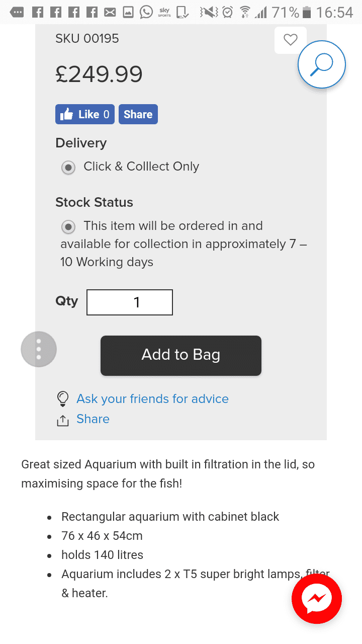Click the blue Share text link

tap(93, 419)
